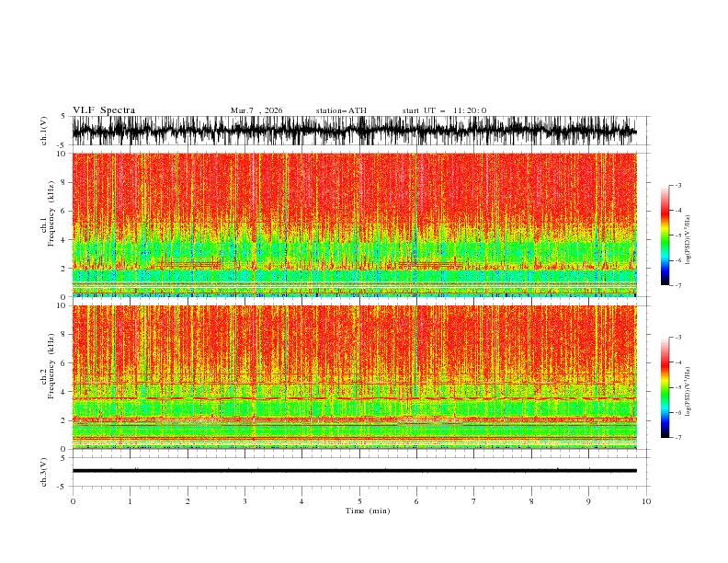Click the 'ch.3(V)' axis label

[44, 472]
